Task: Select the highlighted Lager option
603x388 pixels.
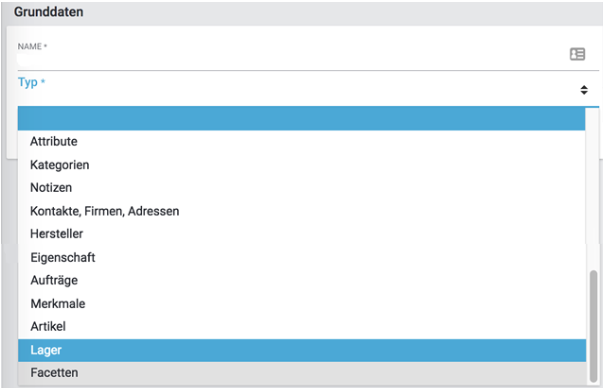Action: tap(302, 350)
